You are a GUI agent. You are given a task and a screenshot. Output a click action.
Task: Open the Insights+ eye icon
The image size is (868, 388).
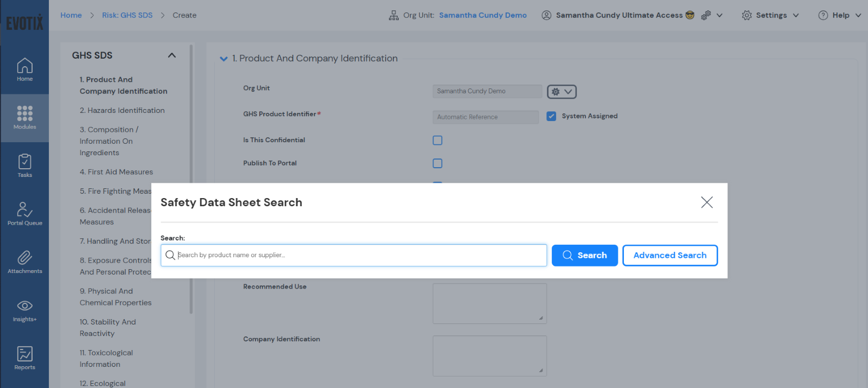(x=24, y=310)
